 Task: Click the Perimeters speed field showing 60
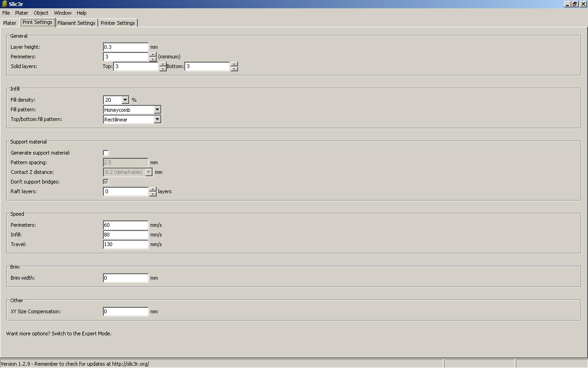126,225
